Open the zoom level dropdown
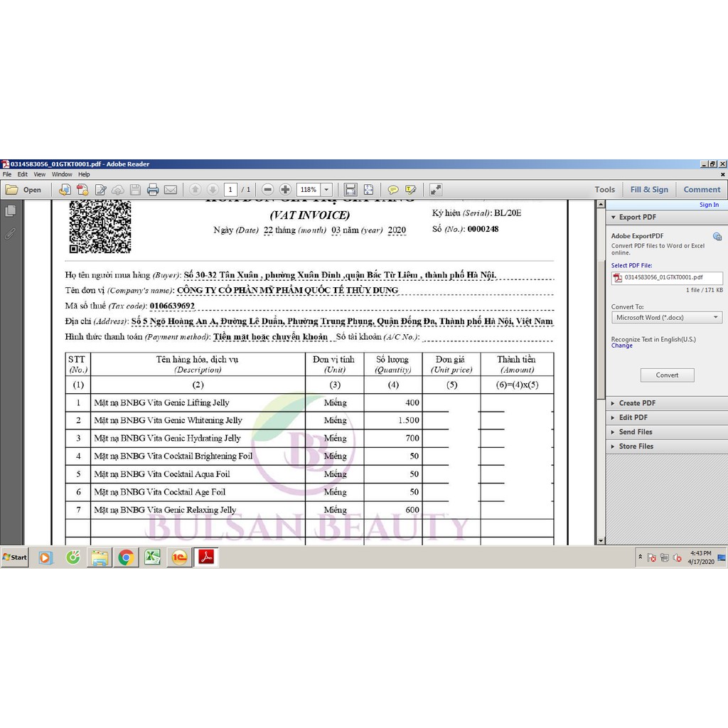Screen dimensions: 728x728 326,190
